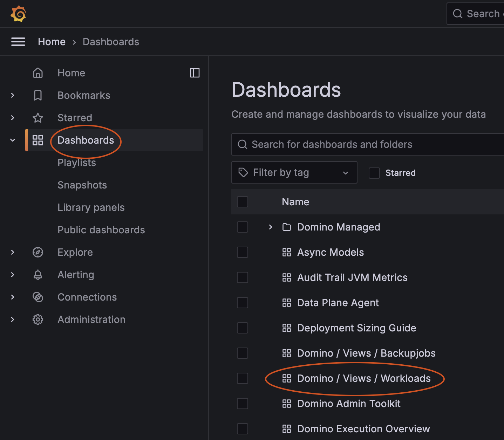Image resolution: width=504 pixels, height=440 pixels.
Task: Check the Audit Trail JVM Metrics checkbox
Action: [x=243, y=277]
